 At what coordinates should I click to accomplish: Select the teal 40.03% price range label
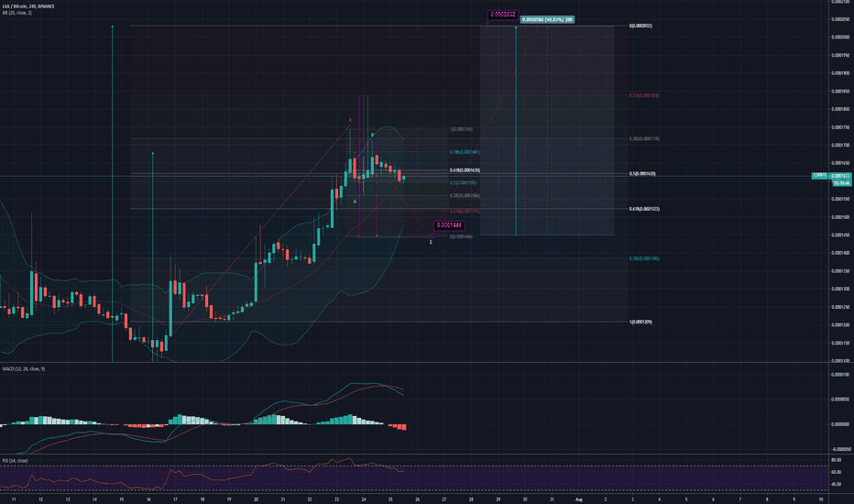pos(547,19)
